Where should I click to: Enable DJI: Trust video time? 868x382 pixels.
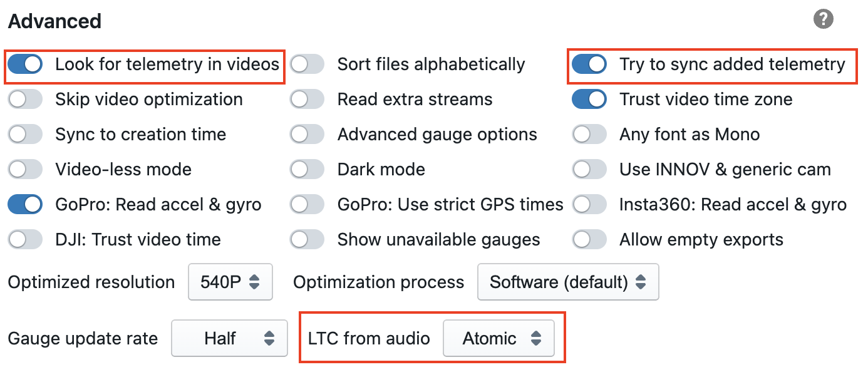(25, 239)
